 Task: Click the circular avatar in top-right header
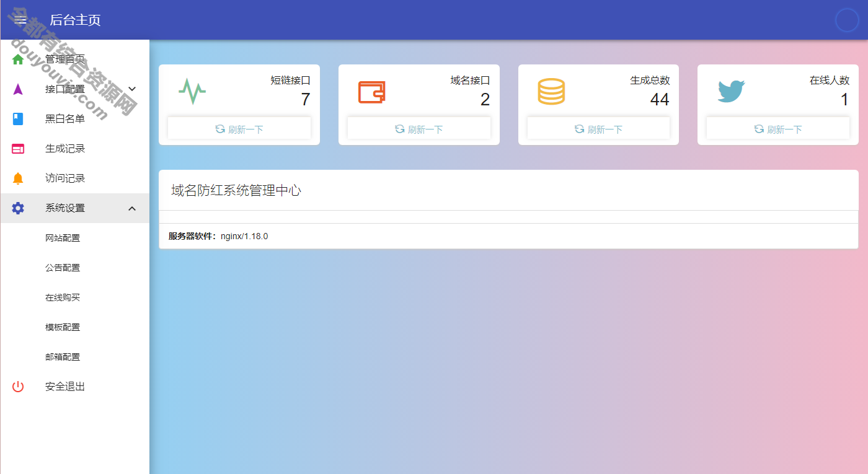[847, 20]
